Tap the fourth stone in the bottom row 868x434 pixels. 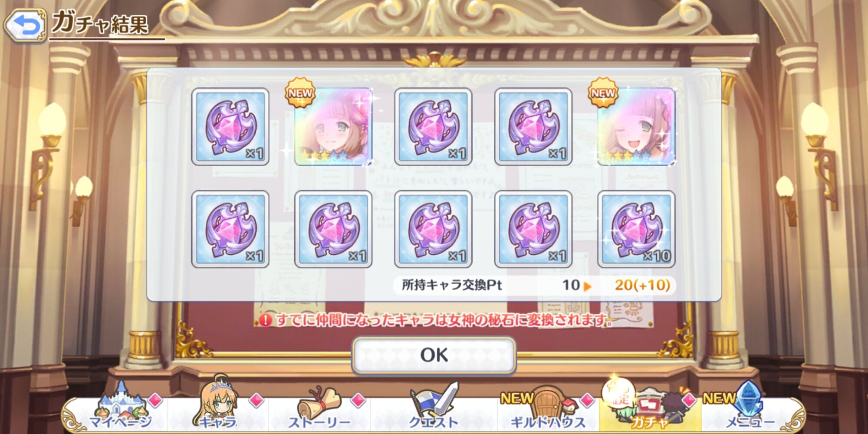point(533,229)
